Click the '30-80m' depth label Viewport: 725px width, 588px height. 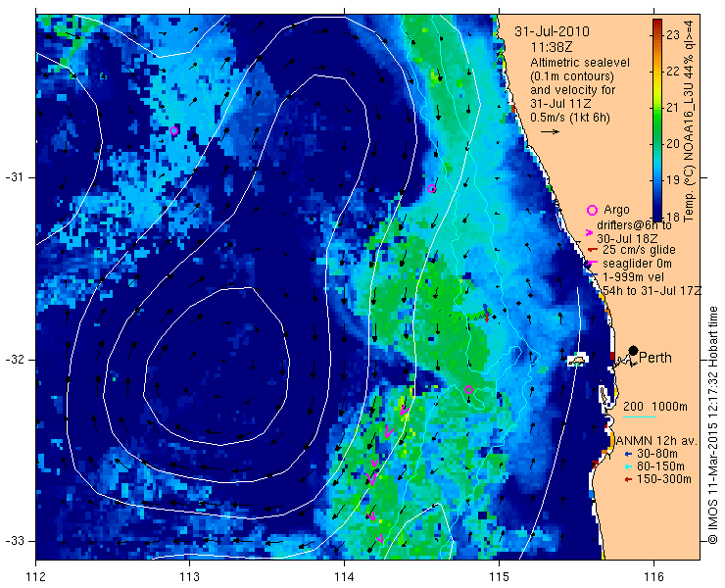657,454
